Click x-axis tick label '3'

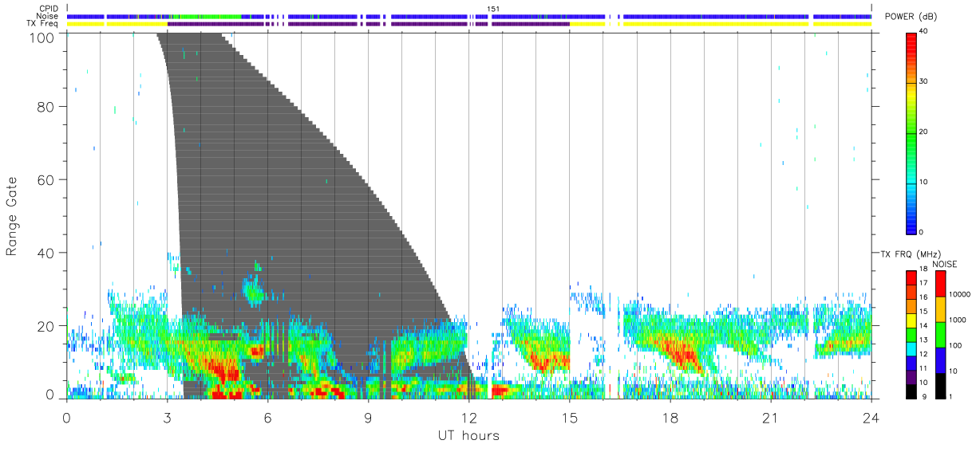click(x=167, y=417)
